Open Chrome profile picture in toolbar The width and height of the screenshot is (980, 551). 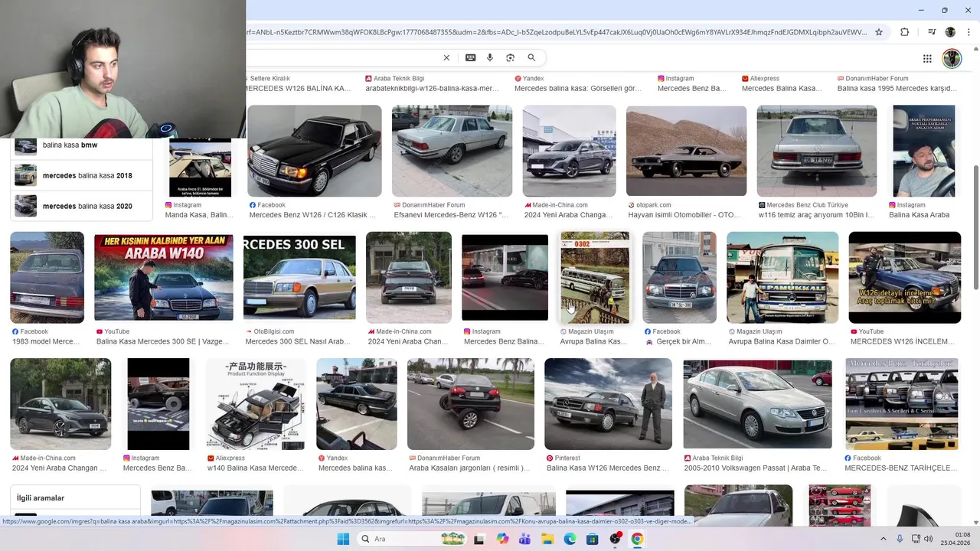(x=950, y=32)
